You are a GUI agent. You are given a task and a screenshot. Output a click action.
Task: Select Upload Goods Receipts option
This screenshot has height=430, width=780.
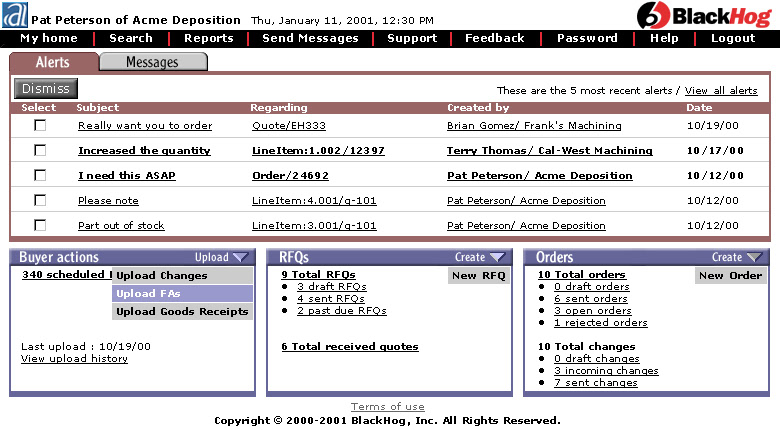(x=182, y=312)
